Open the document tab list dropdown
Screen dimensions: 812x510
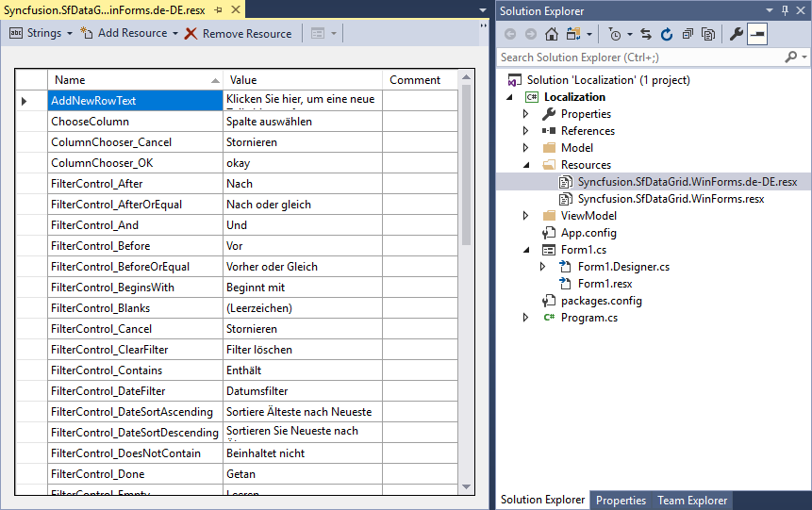coord(483,10)
